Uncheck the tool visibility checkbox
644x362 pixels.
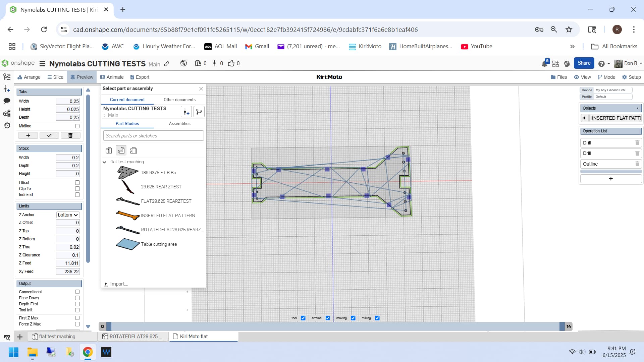tap(303, 318)
